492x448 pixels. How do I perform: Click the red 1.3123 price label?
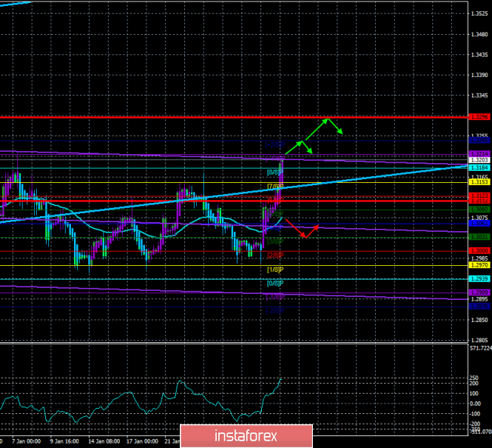tap(479, 195)
